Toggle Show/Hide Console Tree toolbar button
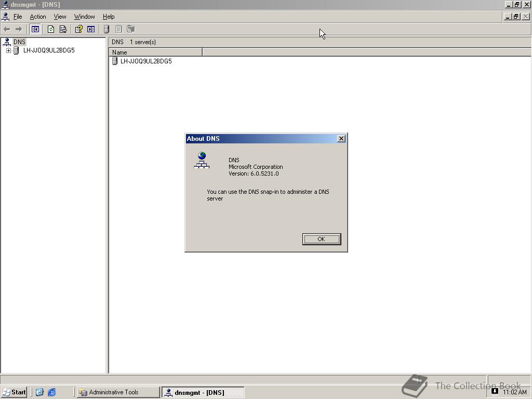The width and height of the screenshot is (532, 399). point(35,29)
